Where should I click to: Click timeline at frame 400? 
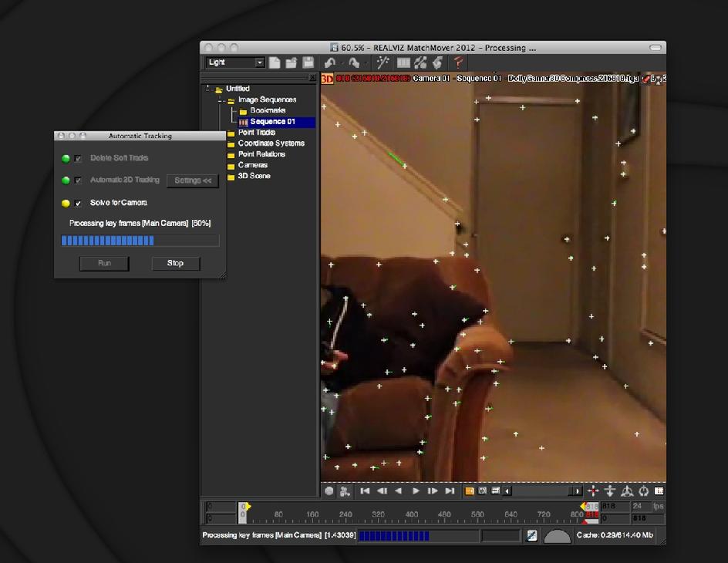click(412, 515)
